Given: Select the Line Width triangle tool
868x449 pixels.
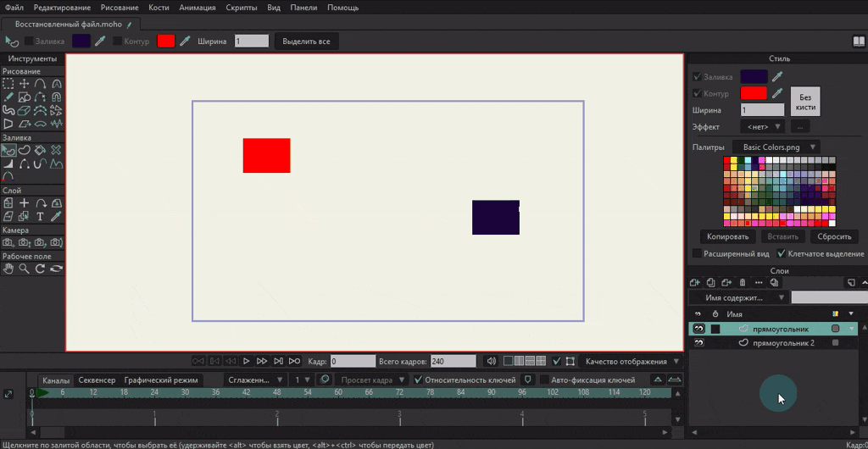Looking at the screenshot, I should coord(8,164).
